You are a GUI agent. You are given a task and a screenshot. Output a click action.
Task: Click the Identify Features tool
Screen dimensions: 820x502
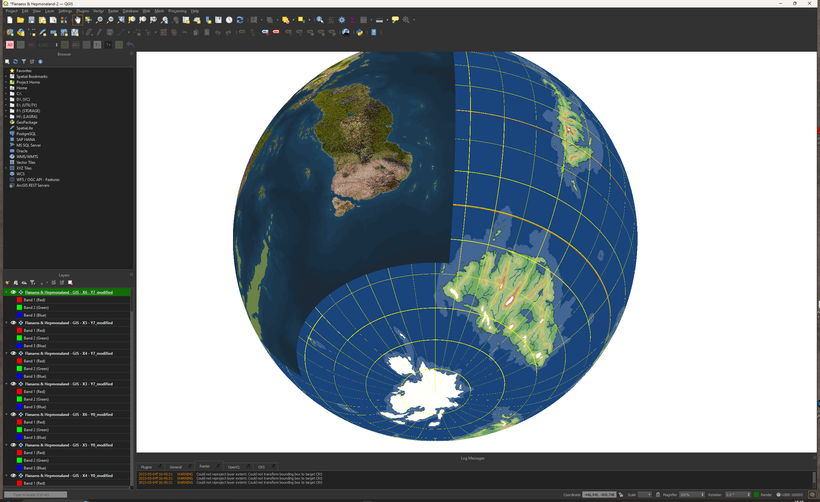320,20
